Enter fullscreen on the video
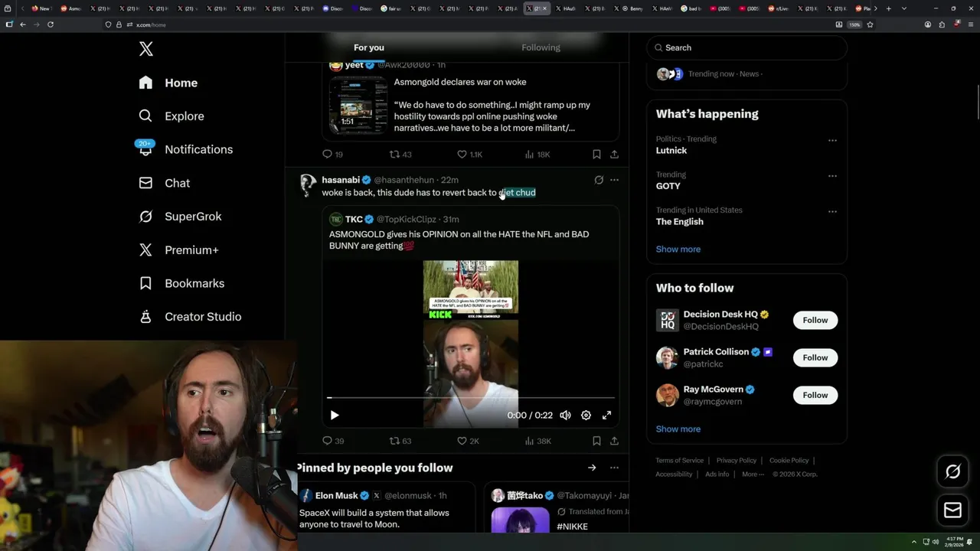Image resolution: width=980 pixels, height=551 pixels. point(606,415)
